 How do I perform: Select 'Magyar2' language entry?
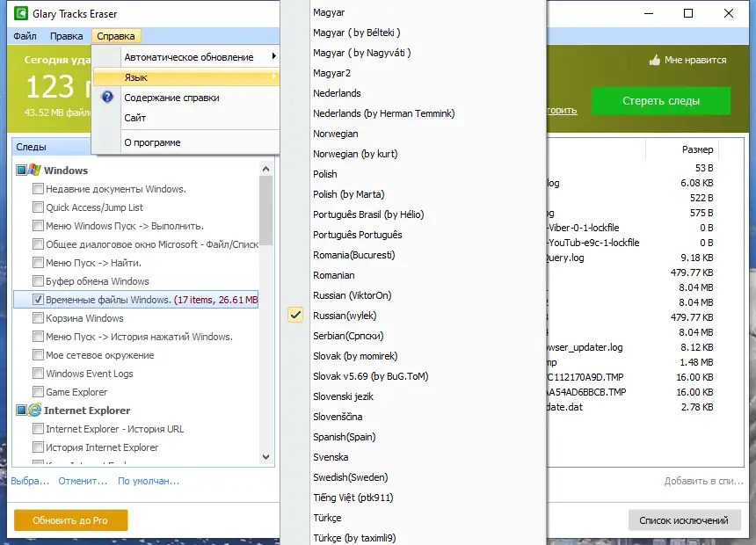331,73
